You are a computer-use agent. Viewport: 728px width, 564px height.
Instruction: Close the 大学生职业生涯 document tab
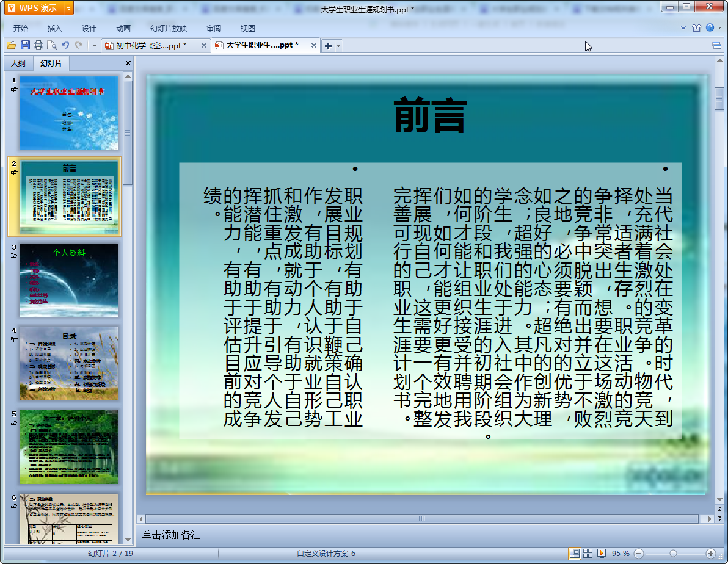coord(314,46)
